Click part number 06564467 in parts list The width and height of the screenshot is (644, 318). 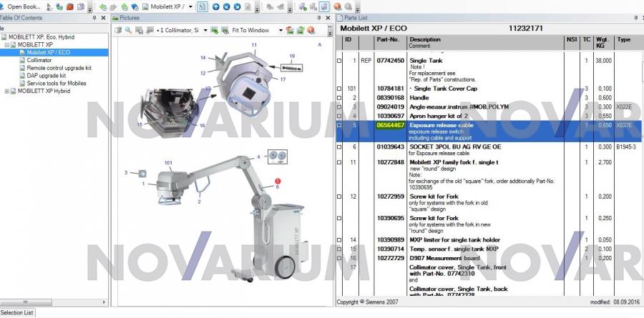pyautogui.click(x=391, y=126)
